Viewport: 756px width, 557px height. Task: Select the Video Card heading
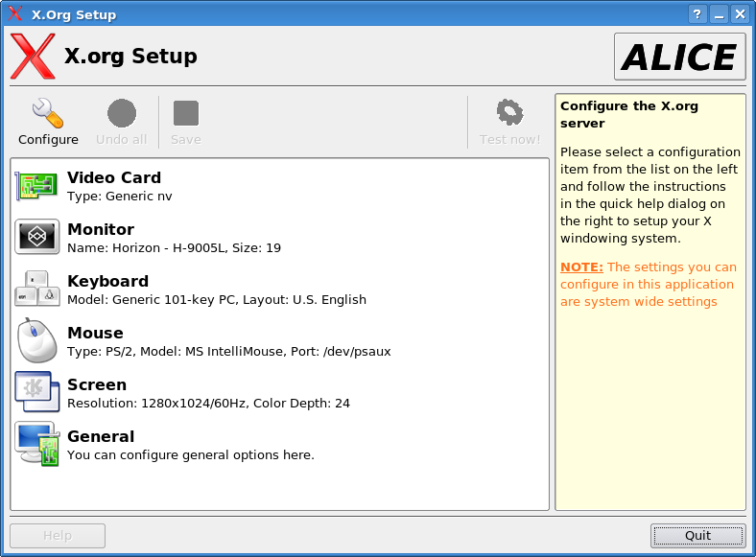(114, 177)
